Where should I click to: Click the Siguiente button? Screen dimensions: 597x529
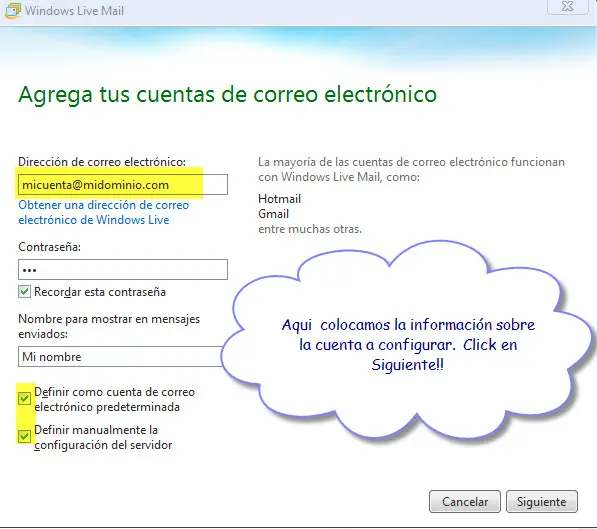click(x=542, y=502)
